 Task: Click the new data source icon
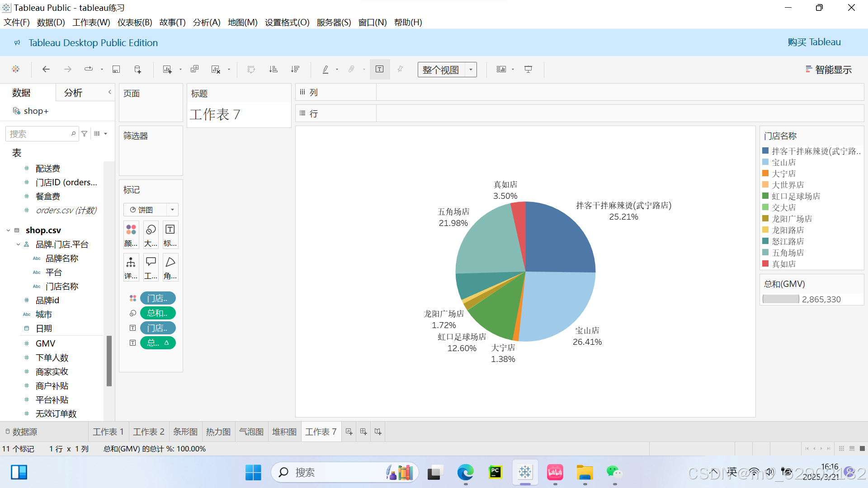[x=138, y=69]
